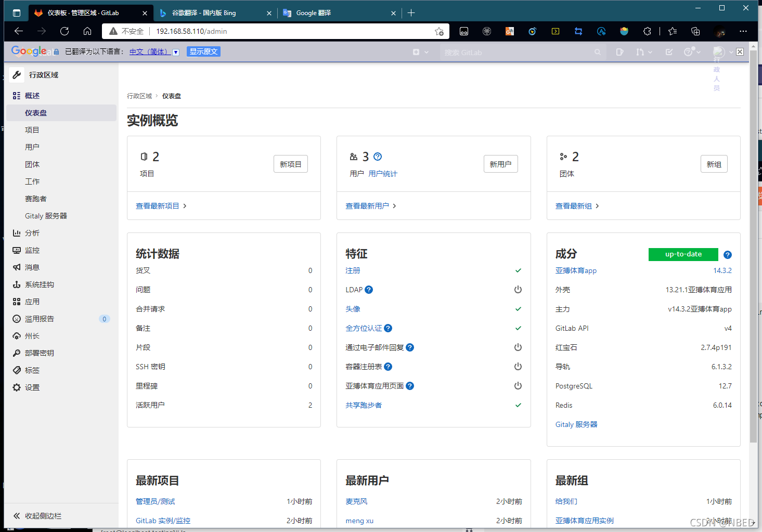Viewport: 762px width, 532px height.
Task: Click the search icon in the GitLab top bar
Action: click(597, 52)
